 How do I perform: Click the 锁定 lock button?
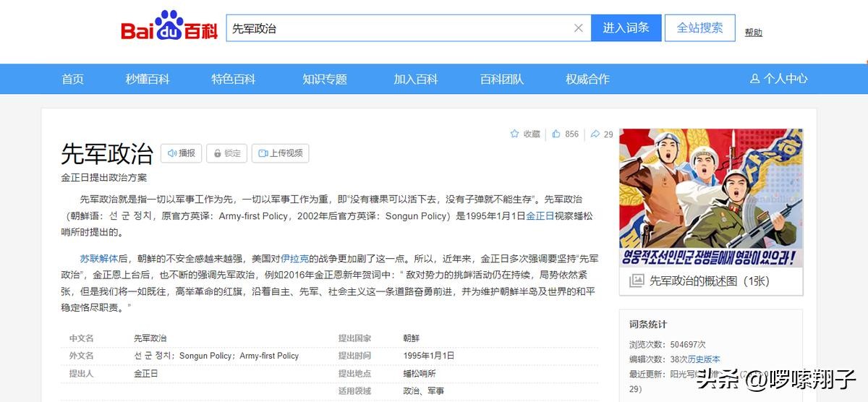pyautogui.click(x=226, y=153)
